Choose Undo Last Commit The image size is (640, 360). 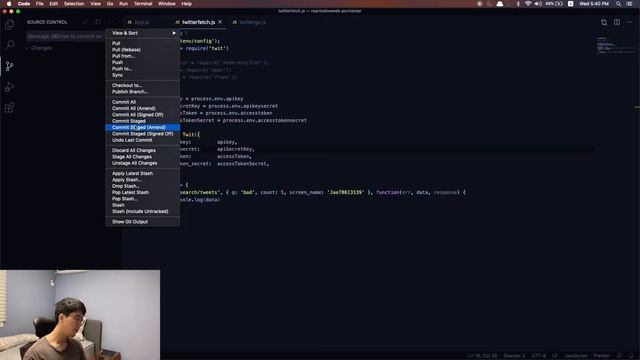point(142,140)
